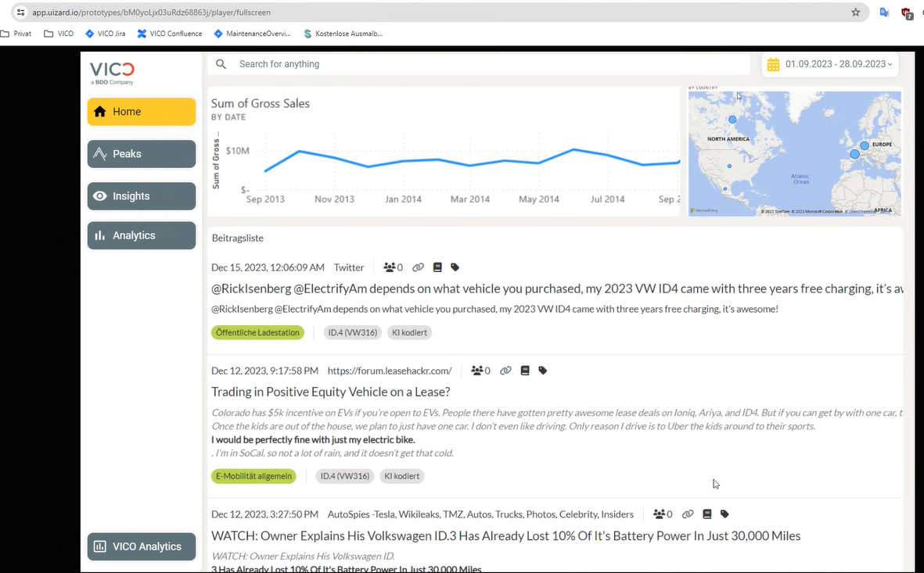Screen dimensions: 924x573
Task: Click the tag icon on the leasehackr post
Action: click(543, 371)
